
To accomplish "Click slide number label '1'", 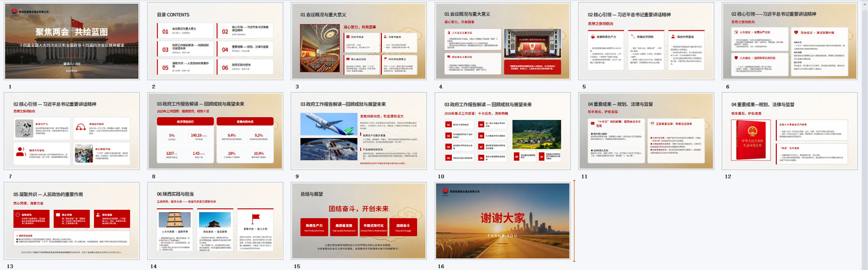I will [x=10, y=87].
